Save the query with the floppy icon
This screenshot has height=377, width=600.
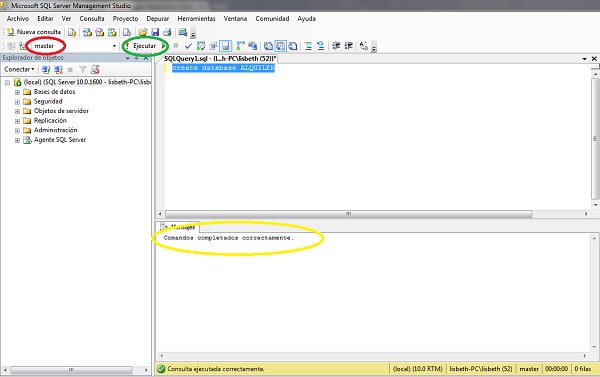155,33
